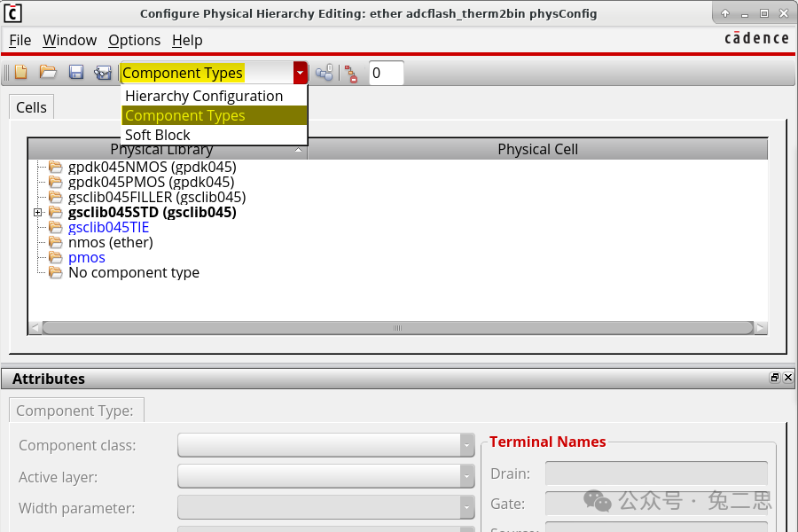Image resolution: width=798 pixels, height=532 pixels.
Task: Click the number field showing 0
Action: [x=387, y=73]
